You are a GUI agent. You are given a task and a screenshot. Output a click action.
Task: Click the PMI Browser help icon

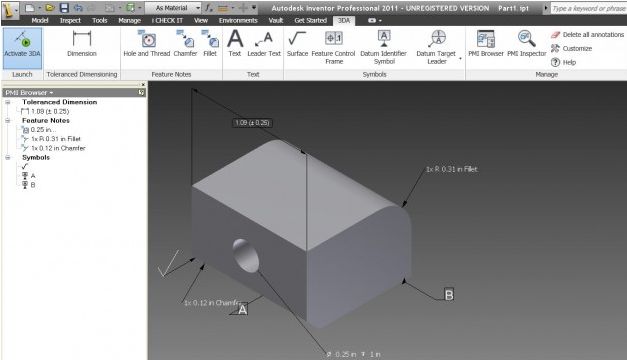[x=141, y=92]
